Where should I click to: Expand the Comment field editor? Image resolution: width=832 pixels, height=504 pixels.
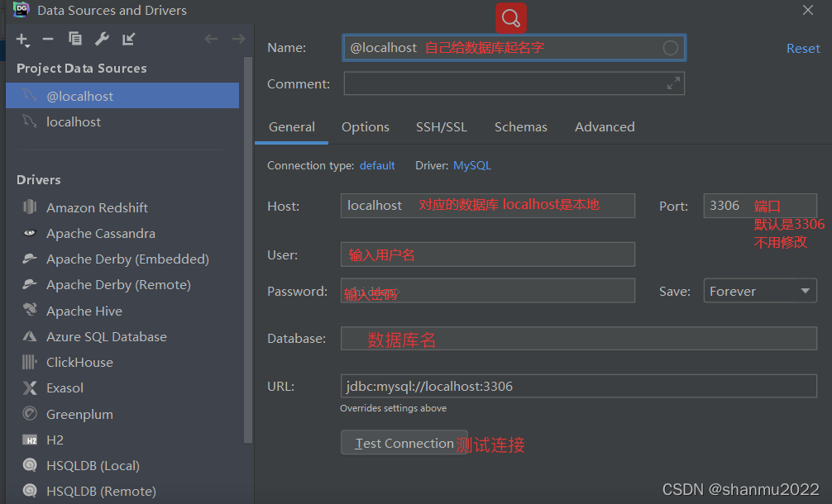point(673,83)
